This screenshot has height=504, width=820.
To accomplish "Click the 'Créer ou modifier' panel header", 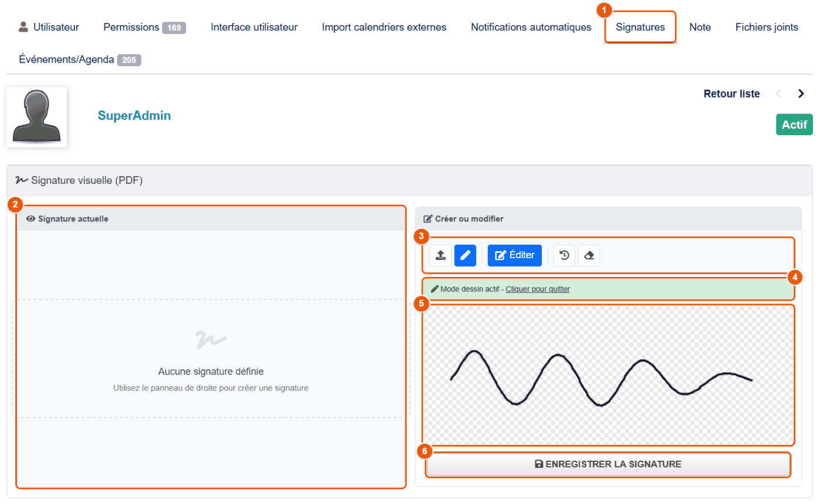I will click(x=608, y=219).
